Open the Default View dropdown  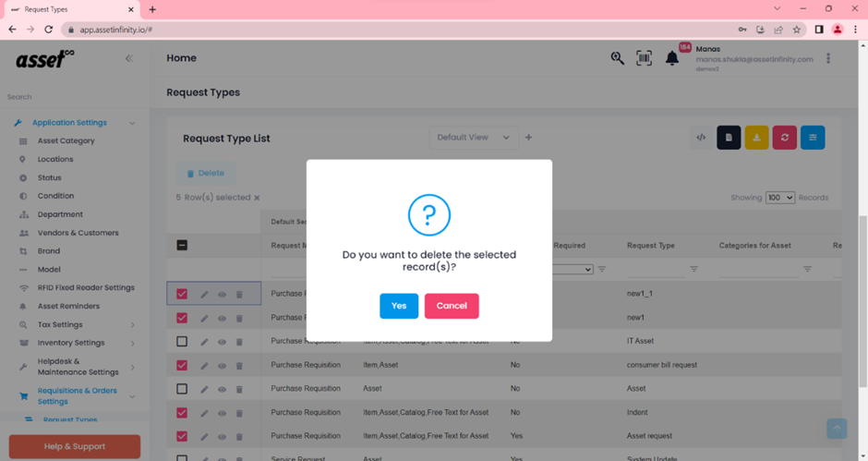pyautogui.click(x=474, y=138)
